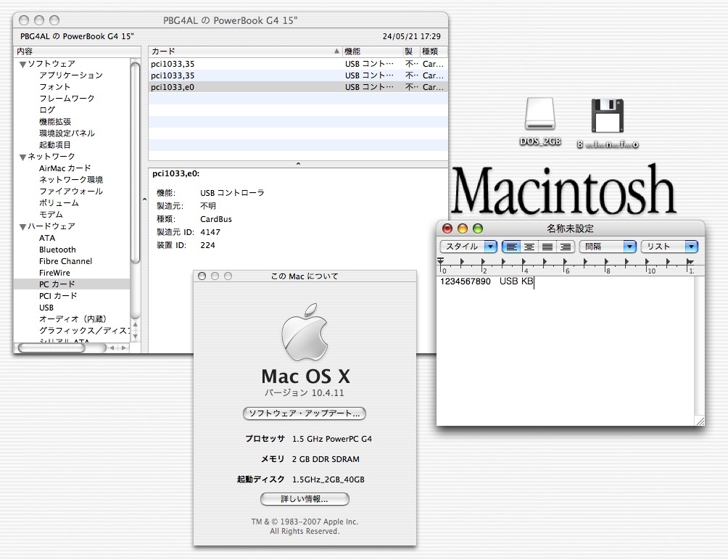
Task: Collapse the ネットワーク section triangle
Action: [x=22, y=157]
